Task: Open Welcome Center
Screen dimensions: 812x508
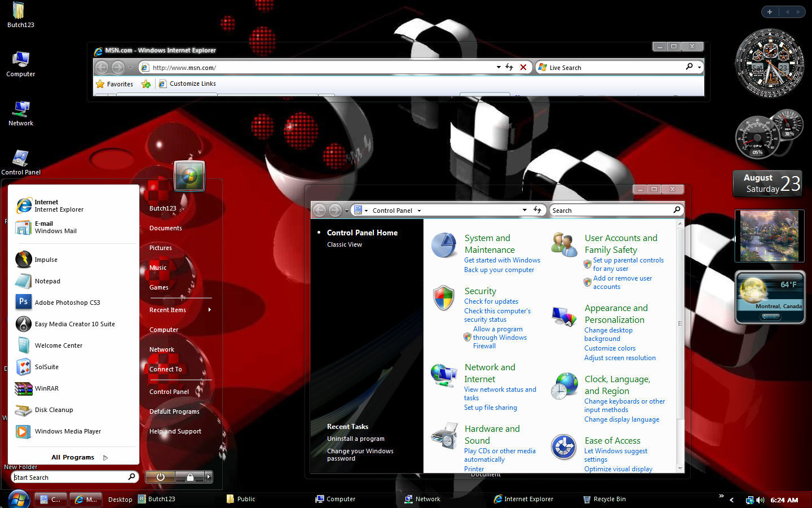Action: click(74, 345)
